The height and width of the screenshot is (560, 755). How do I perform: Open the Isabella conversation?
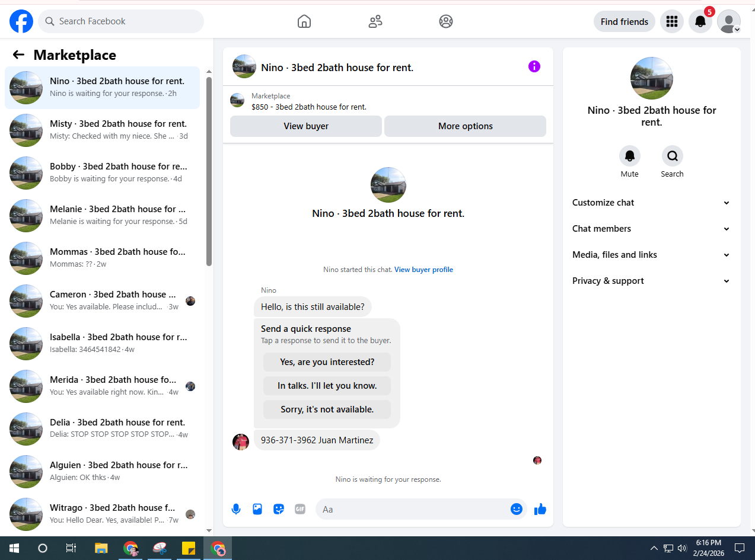click(102, 344)
